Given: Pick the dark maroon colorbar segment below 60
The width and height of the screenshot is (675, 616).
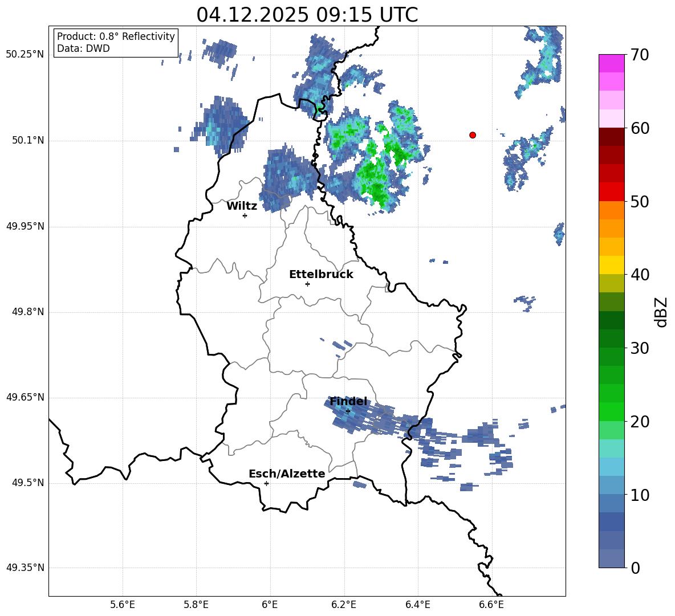Looking at the screenshot, I should point(612,137).
